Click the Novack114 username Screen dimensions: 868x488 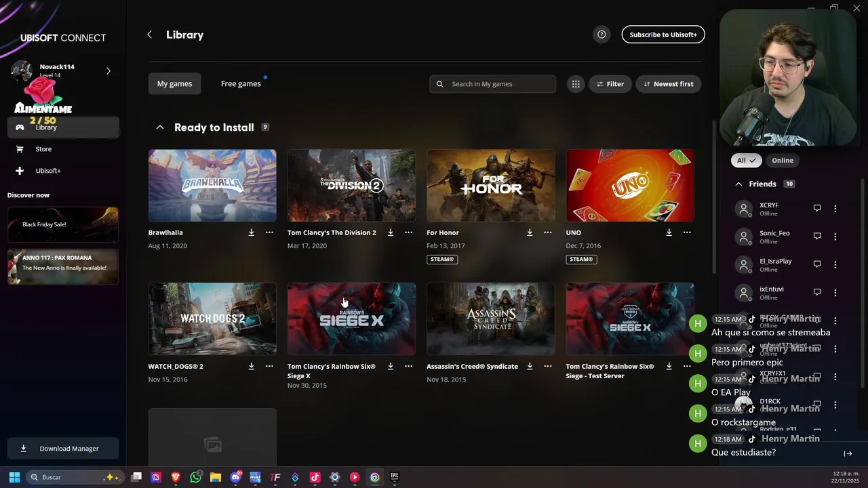(57, 67)
